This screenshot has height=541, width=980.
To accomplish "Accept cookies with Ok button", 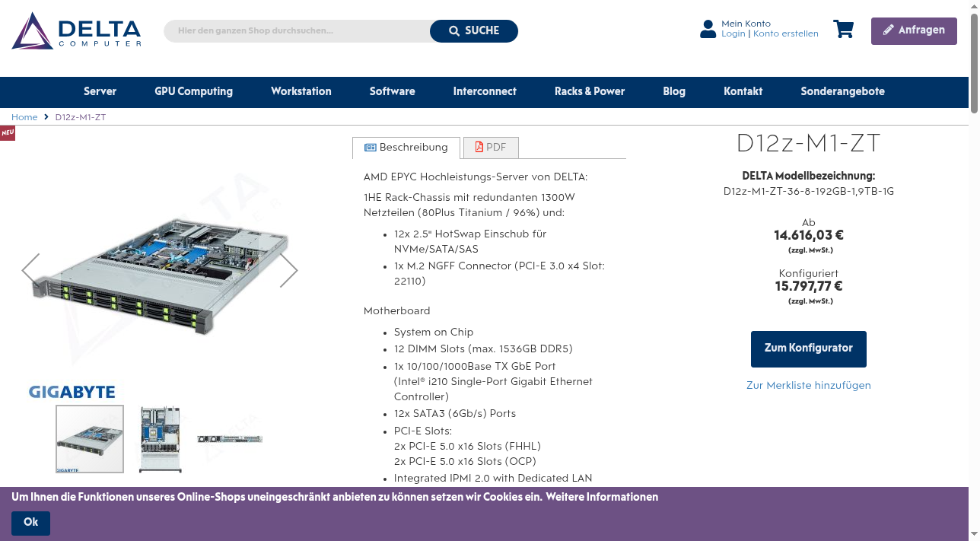I will coord(30,523).
